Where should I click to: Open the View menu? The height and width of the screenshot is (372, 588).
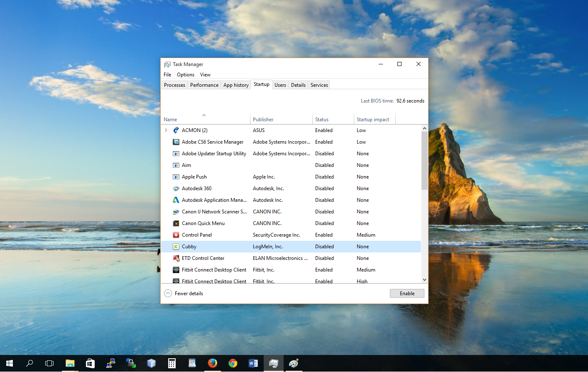pos(205,74)
